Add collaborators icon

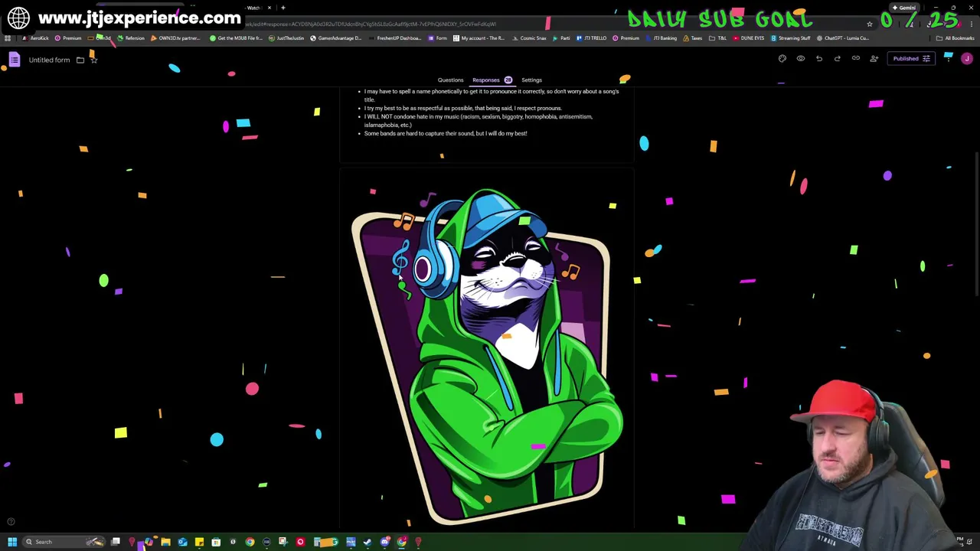click(x=874, y=58)
